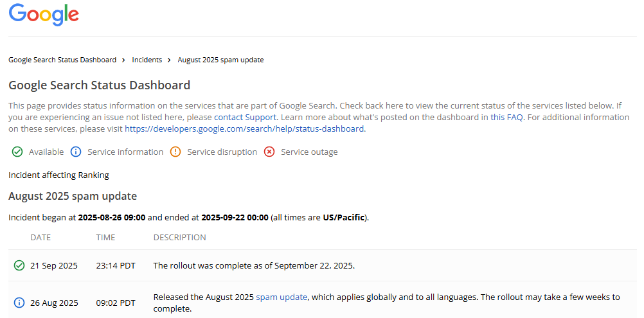Open Google Search Status Dashboard breadcrumb
This screenshot has height=318, width=644.
62,60
